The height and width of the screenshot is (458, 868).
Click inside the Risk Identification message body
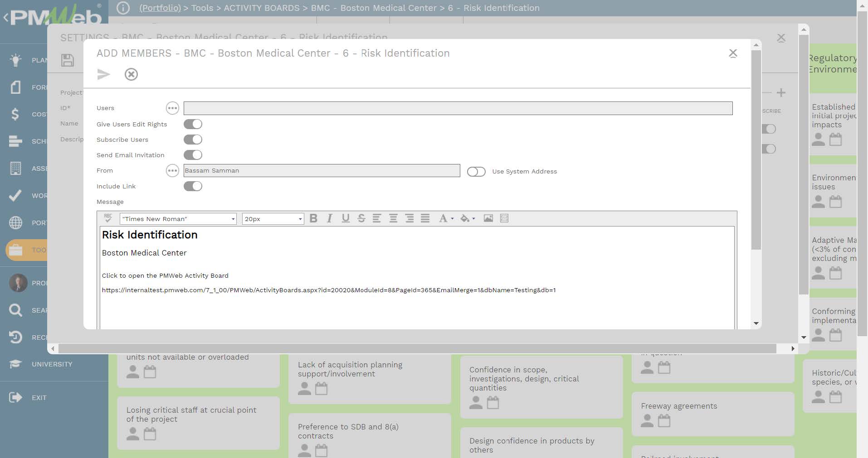[x=417, y=278]
